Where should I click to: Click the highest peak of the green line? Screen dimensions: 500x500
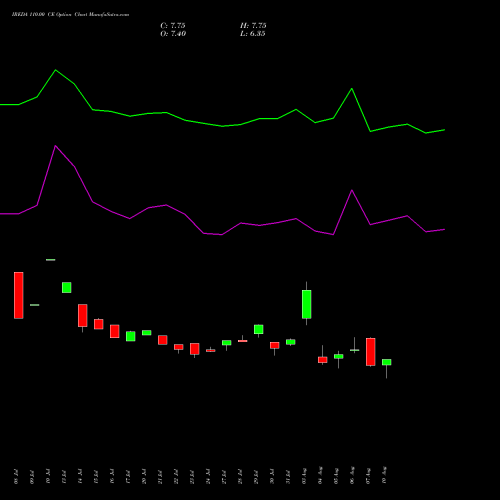point(56,70)
